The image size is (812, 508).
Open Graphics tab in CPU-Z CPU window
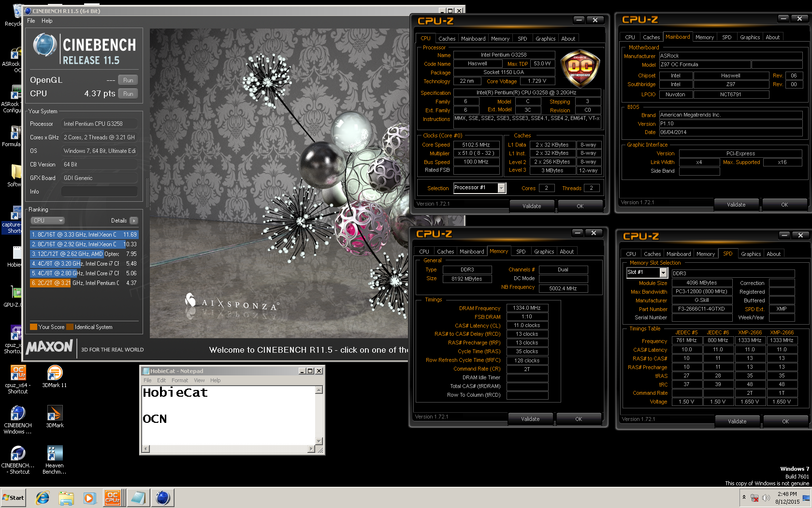tap(545, 39)
